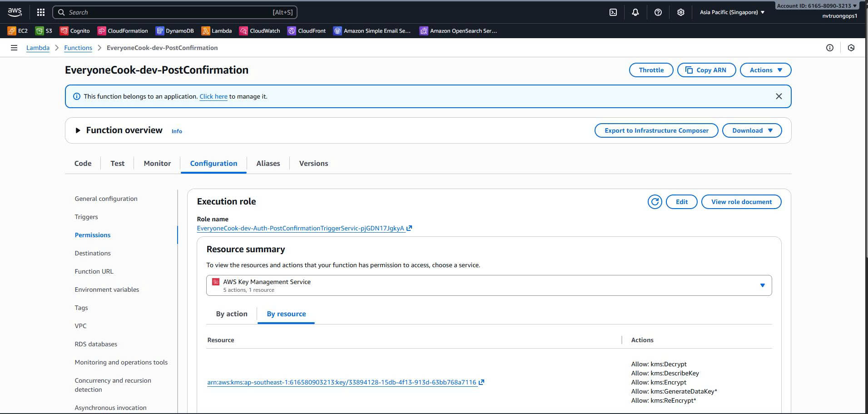This screenshot has height=414, width=868.
Task: Open the Cognito shortcut
Action: (75, 31)
